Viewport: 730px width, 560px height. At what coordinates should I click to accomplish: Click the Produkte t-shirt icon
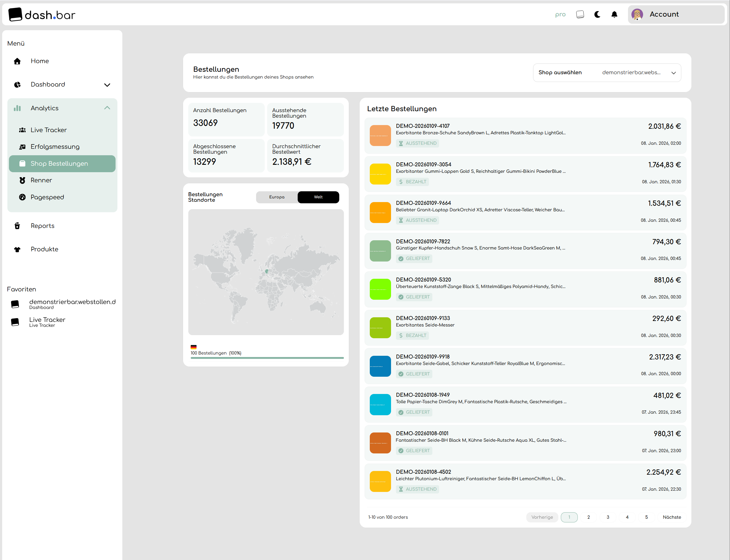click(x=17, y=249)
